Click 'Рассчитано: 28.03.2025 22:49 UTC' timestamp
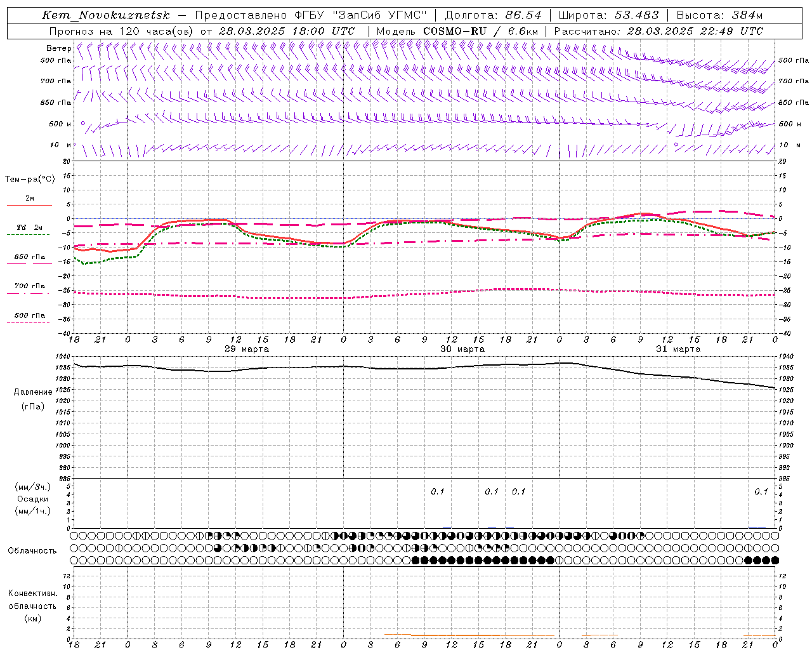Viewport: 812px width, 650px height. point(658,31)
